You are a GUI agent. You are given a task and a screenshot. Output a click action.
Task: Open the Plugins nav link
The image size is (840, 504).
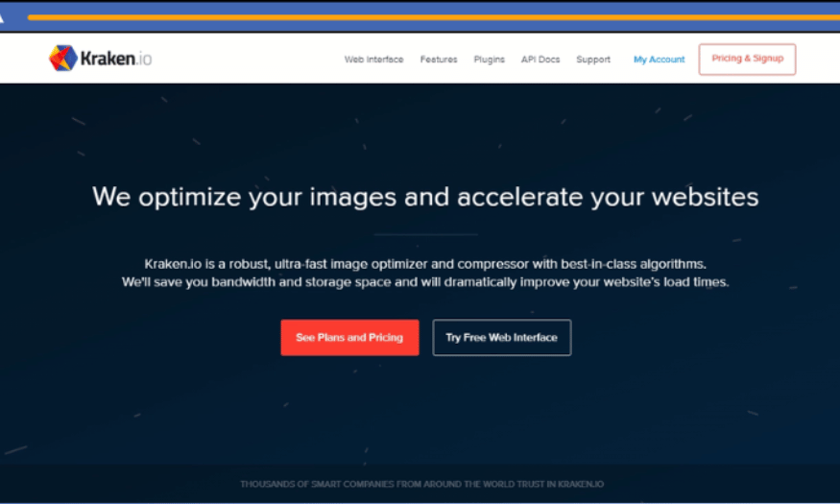[489, 60]
